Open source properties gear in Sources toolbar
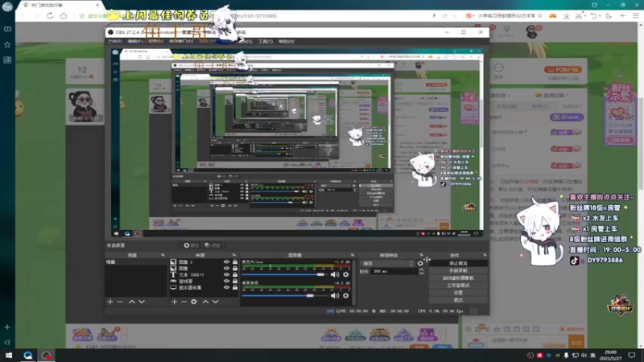The width and height of the screenshot is (644, 362). click(x=194, y=302)
